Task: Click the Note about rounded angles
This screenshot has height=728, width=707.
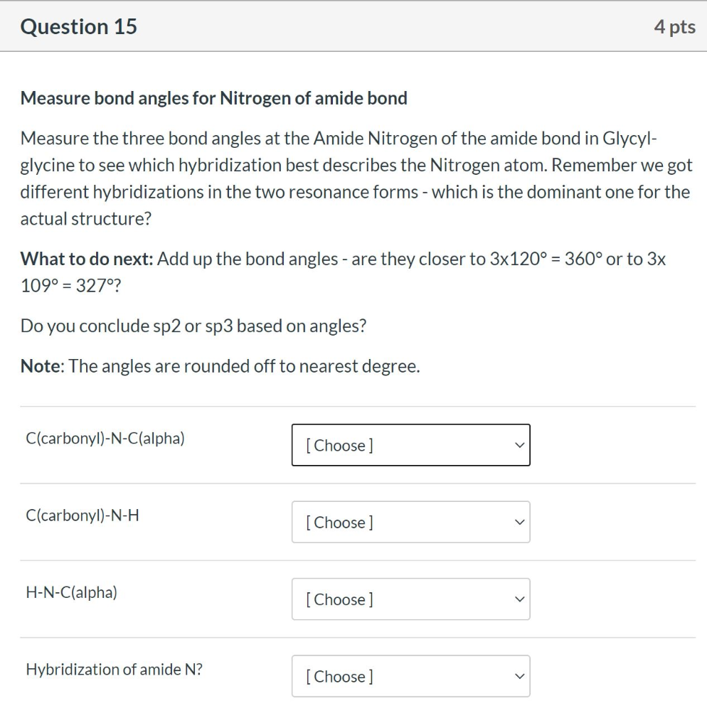Action: click(220, 365)
